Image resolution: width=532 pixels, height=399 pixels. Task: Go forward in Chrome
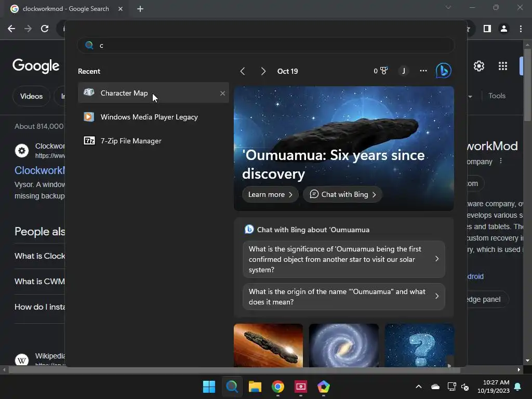click(x=28, y=29)
